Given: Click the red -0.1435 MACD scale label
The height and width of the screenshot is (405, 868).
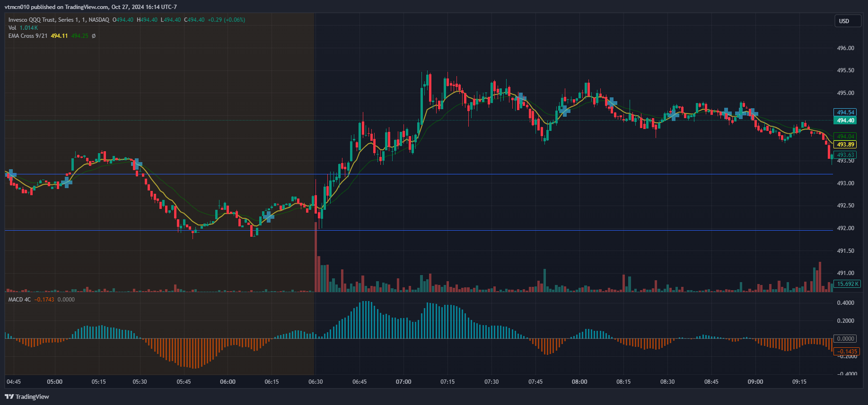Looking at the screenshot, I should click(847, 352).
